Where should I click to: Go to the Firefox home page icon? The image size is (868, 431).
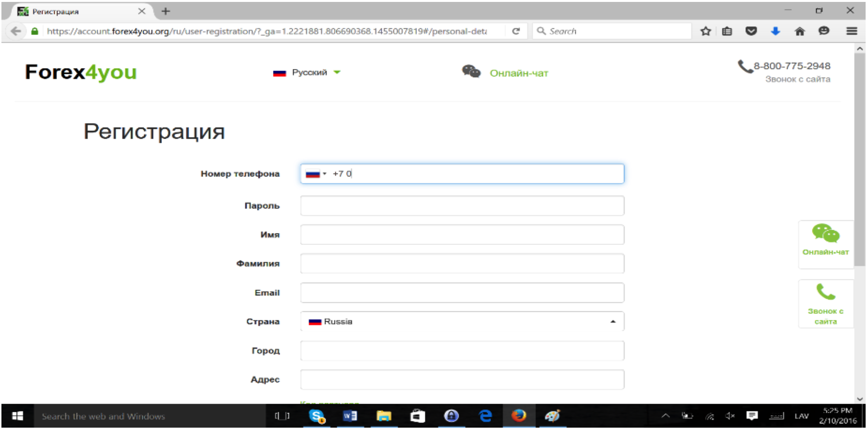799,31
